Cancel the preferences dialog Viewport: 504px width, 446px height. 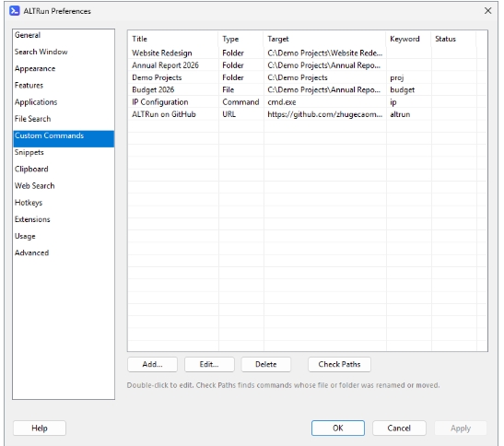399,428
